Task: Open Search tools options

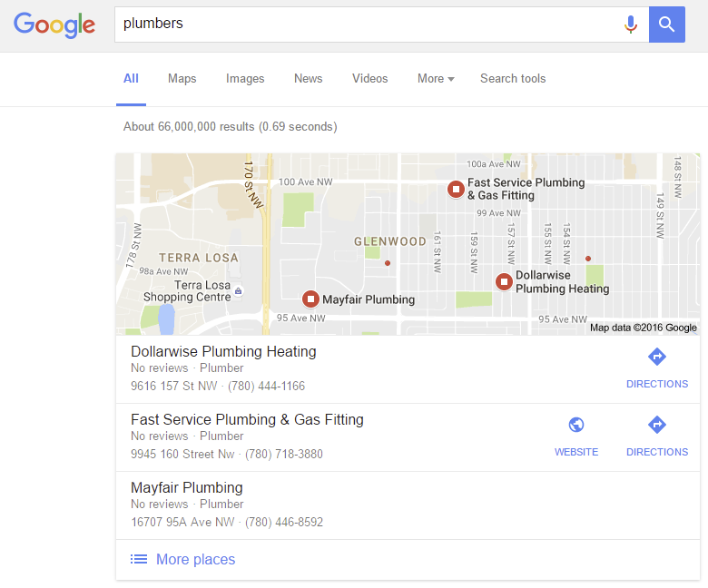Action: coord(513,79)
